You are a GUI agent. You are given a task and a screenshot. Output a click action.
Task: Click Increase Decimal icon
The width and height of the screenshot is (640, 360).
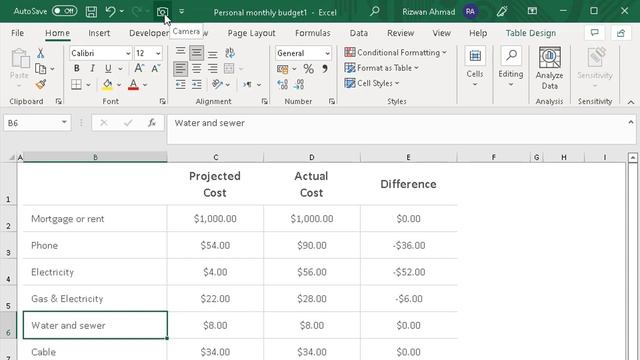(x=282, y=84)
